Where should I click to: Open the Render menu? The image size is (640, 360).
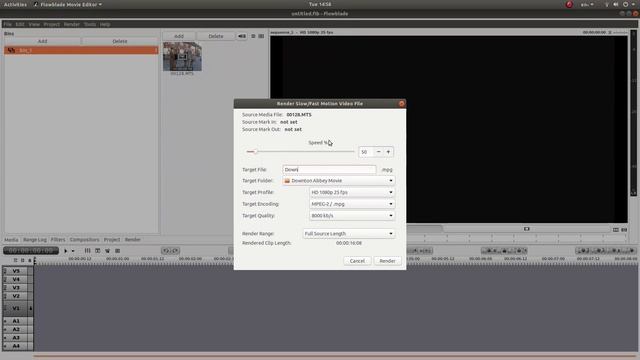(x=71, y=24)
